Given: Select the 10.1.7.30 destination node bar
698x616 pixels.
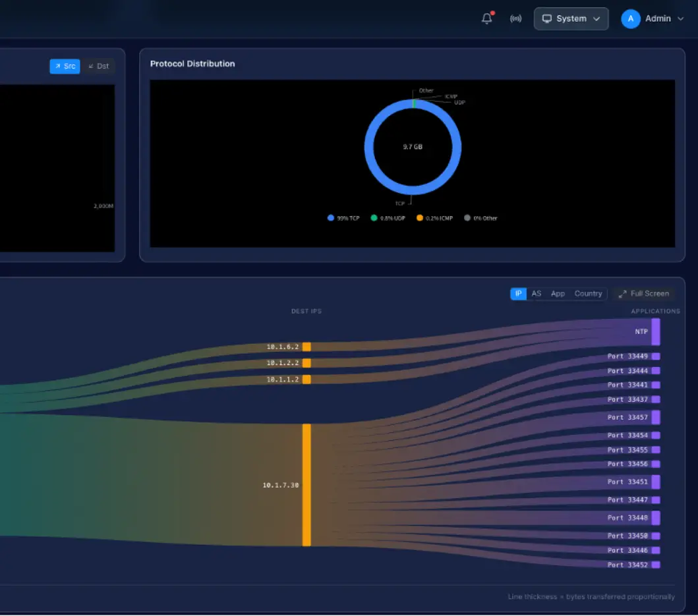Looking at the screenshot, I should tap(306, 485).
